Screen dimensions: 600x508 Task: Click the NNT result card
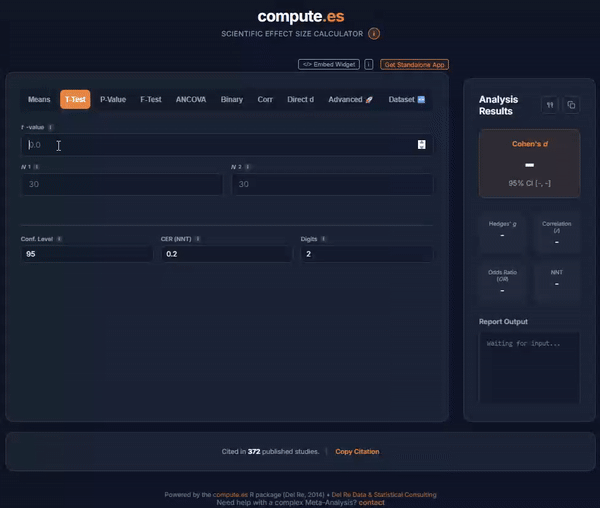(556, 282)
